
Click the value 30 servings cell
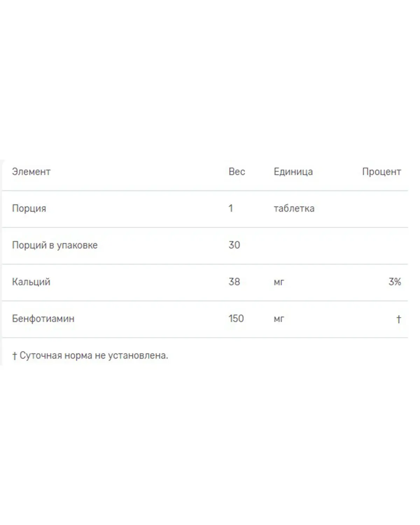[x=234, y=245]
